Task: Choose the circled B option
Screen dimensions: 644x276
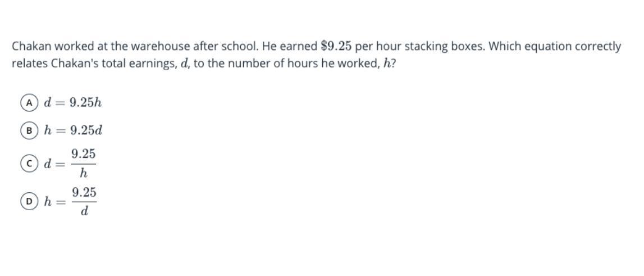Action: 29,131
